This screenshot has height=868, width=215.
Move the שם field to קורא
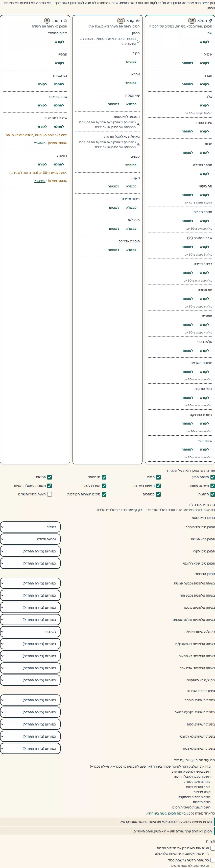point(205,42)
